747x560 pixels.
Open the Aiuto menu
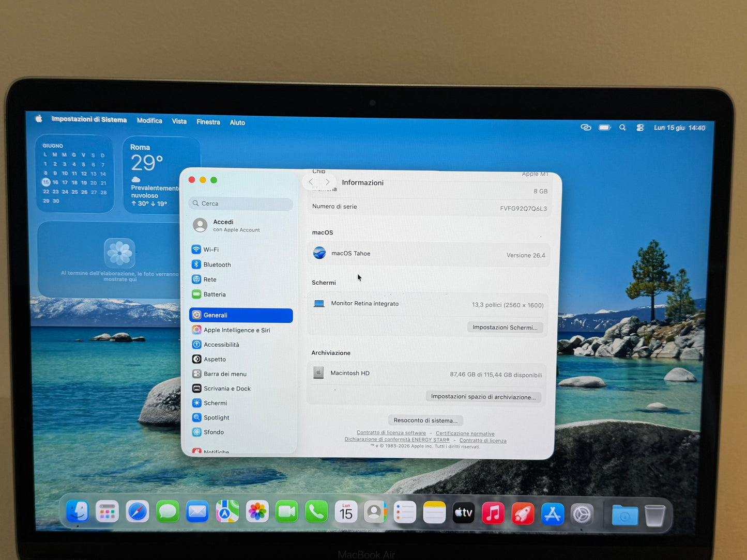click(237, 122)
